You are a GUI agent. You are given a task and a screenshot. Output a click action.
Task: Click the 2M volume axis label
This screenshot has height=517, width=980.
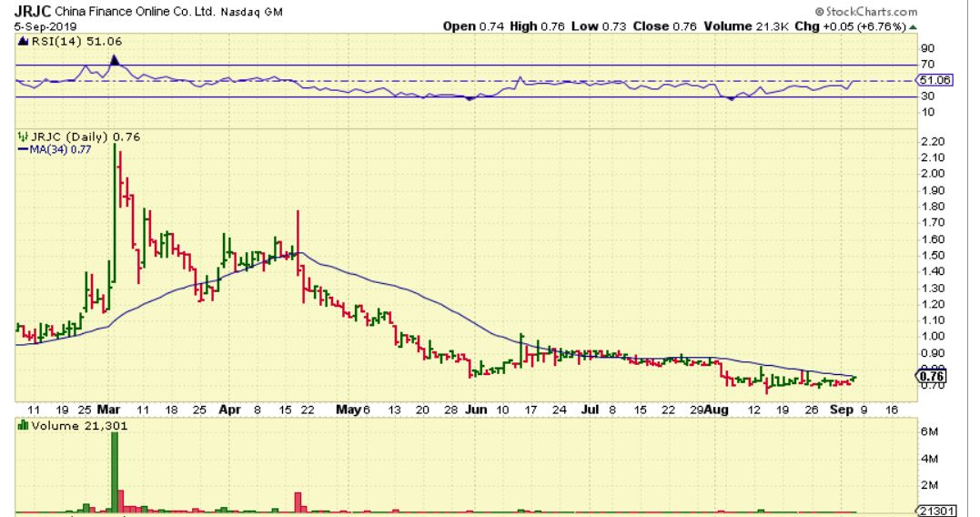[x=929, y=486]
